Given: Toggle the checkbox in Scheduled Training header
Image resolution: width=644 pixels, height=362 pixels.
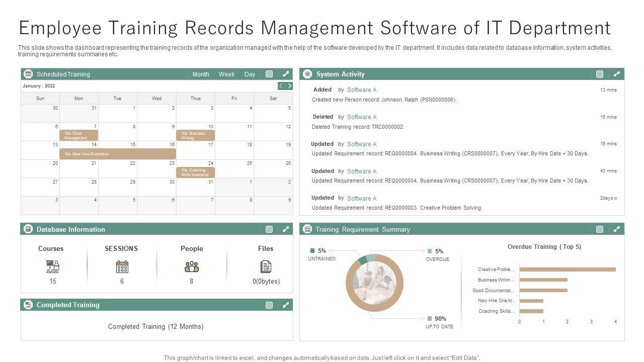Looking at the screenshot, I should [x=269, y=74].
